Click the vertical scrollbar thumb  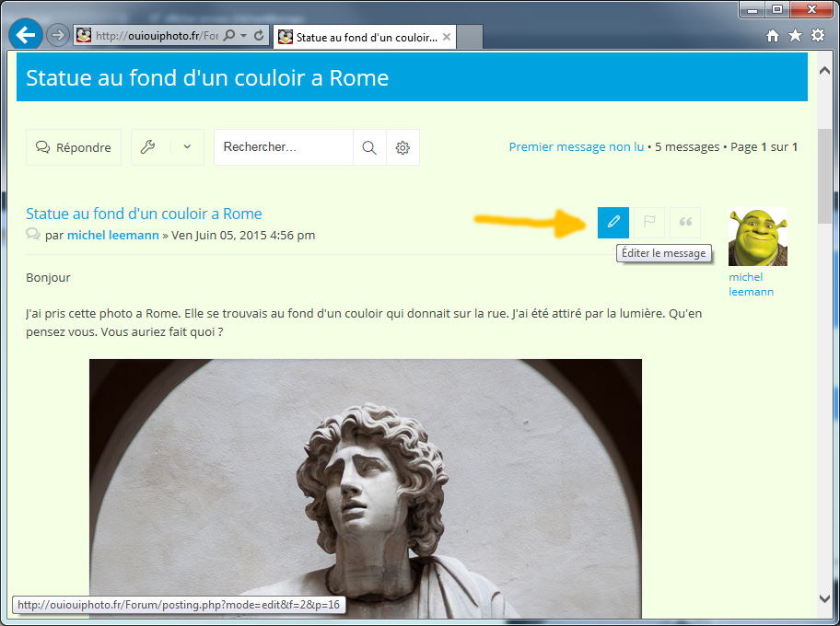point(824,176)
